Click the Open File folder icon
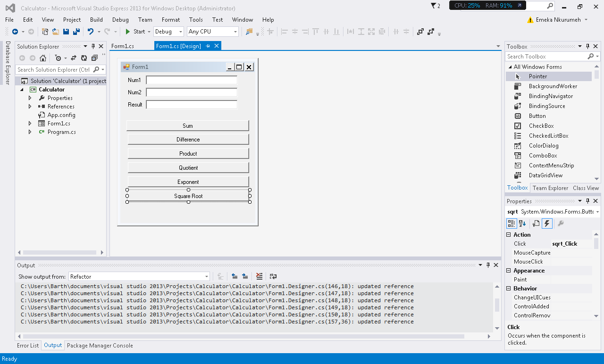604x364 pixels. (x=56, y=32)
